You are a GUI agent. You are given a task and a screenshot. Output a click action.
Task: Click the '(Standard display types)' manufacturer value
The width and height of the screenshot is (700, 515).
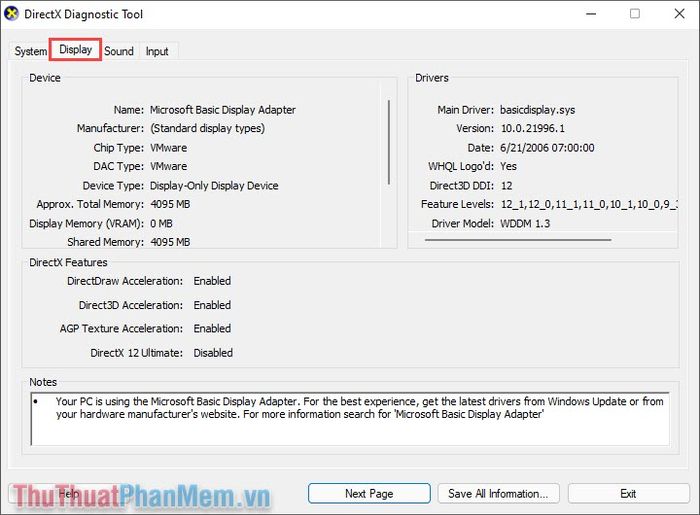tap(208, 129)
